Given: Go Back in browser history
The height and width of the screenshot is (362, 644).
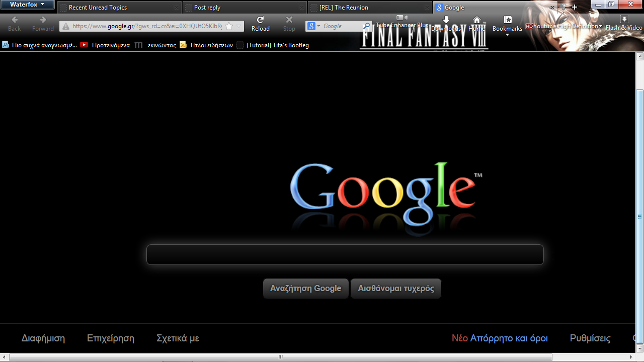Looking at the screenshot, I should (15, 24).
